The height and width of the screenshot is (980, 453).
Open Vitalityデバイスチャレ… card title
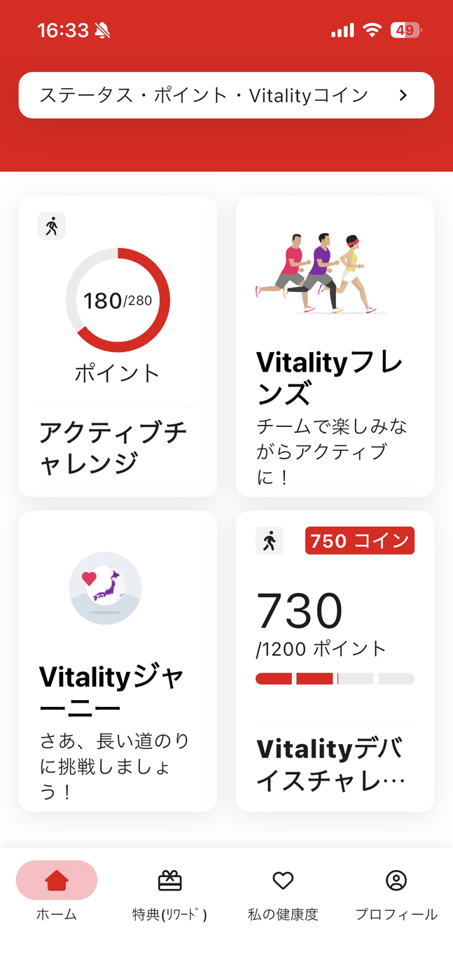330,764
